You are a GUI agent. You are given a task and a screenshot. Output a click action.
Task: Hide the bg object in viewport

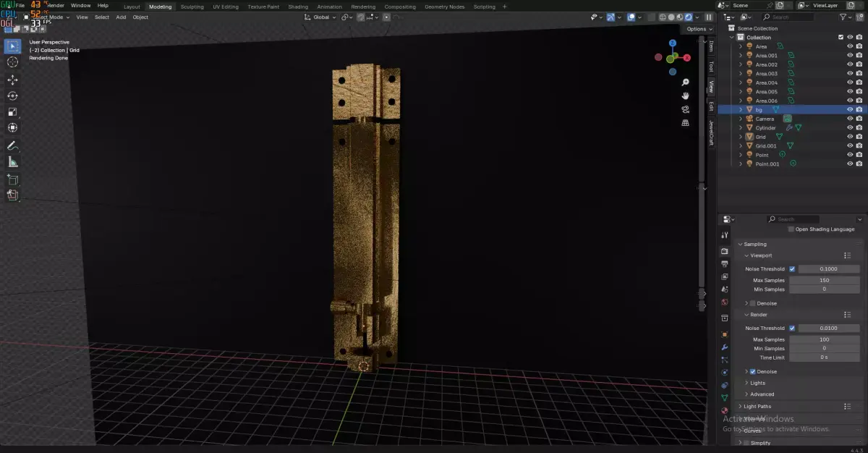tap(850, 109)
